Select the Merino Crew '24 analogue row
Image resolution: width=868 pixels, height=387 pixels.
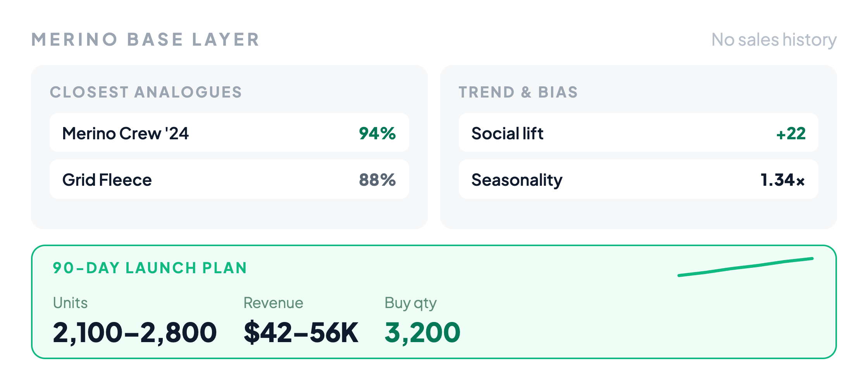point(229,133)
